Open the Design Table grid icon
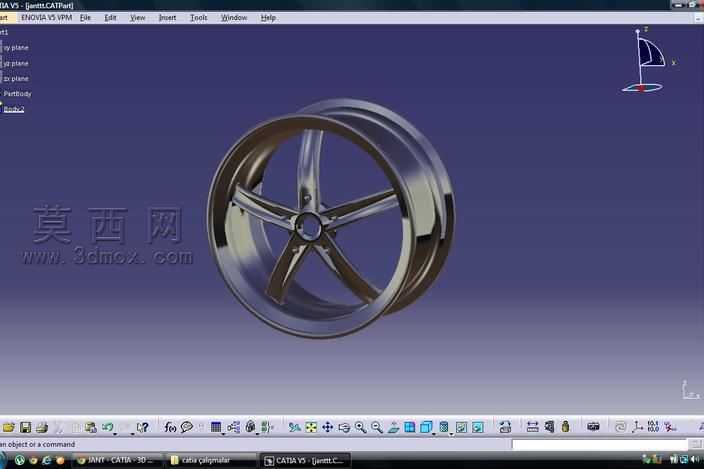704x469 pixels. [x=216, y=427]
